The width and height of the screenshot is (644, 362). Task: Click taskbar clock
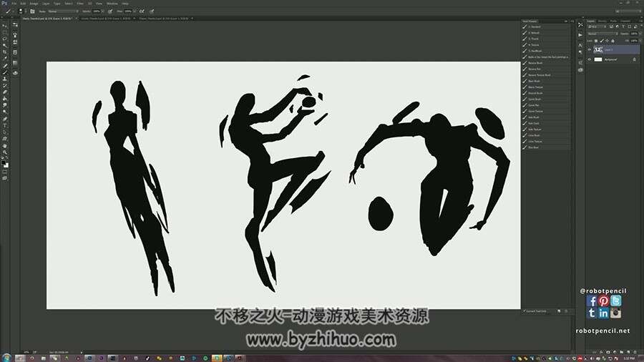628,358
